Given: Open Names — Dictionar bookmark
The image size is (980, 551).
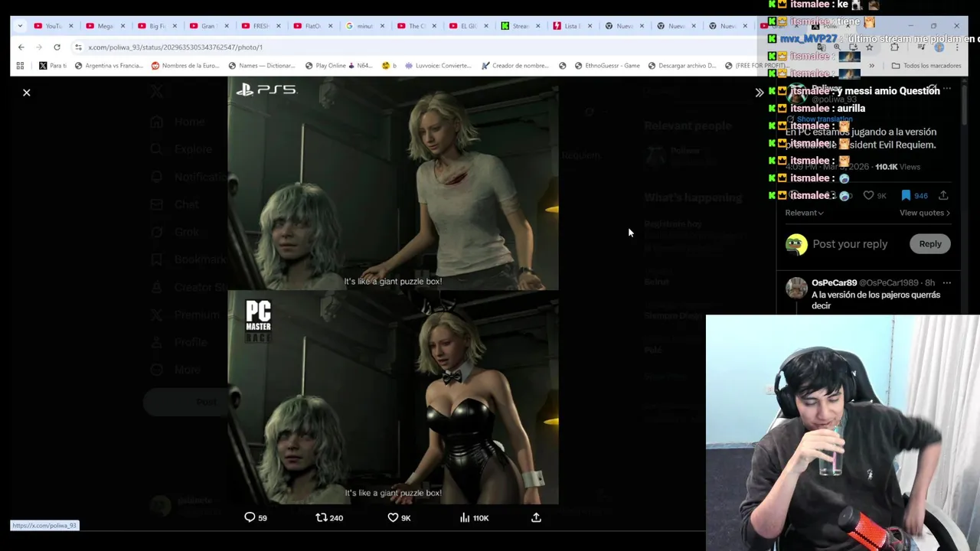Looking at the screenshot, I should pyautogui.click(x=262, y=66).
